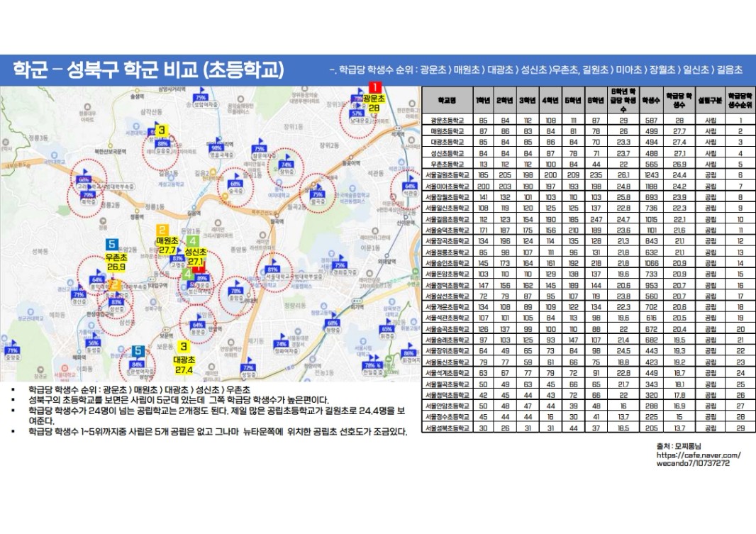Select the 65% flag marker at 휘경중
Screen dimensions: 756x534
(x=387, y=328)
